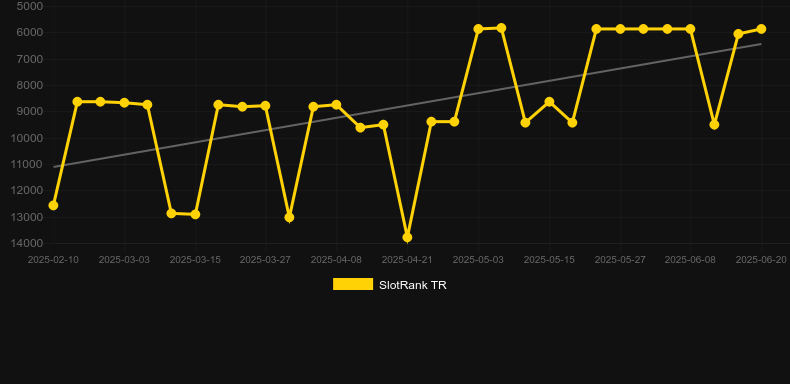Select the 2025-05-03 data point near 6000
Viewport: 790px width, 384px height.
478,29
